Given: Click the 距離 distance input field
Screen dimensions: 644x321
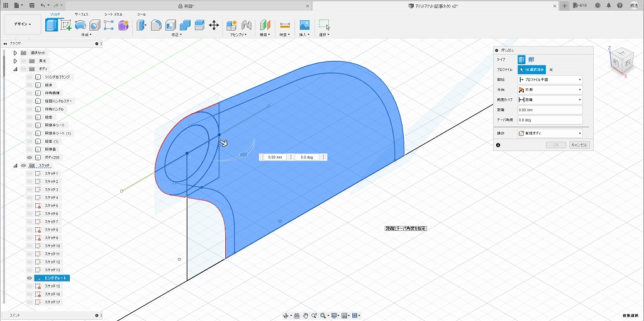Looking at the screenshot, I should [x=550, y=110].
